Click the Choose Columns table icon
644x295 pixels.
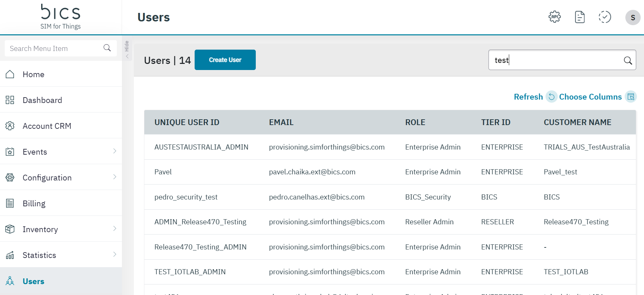631,97
